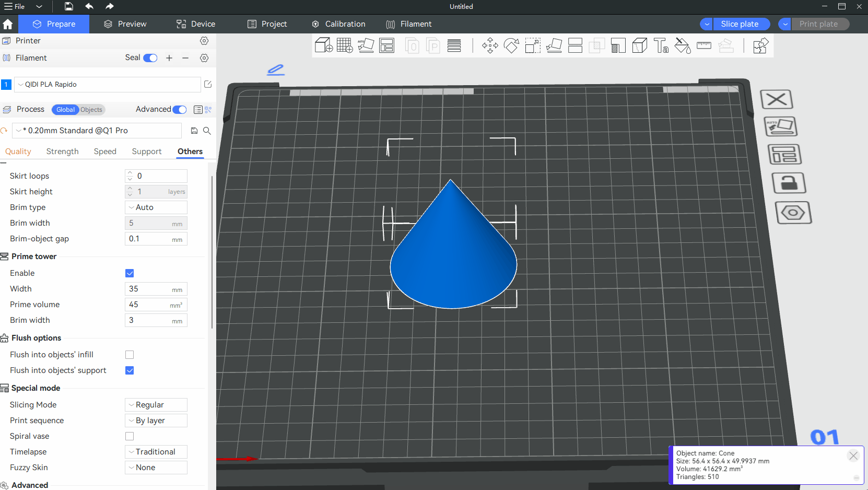Click the Slice plate button
The width and height of the screenshot is (868, 490).
[x=739, y=24]
